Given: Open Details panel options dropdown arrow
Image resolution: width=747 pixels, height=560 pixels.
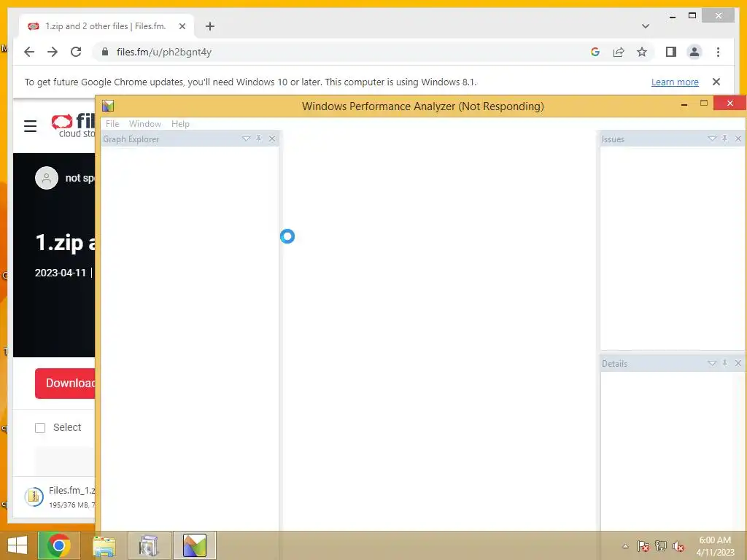Looking at the screenshot, I should [712, 363].
